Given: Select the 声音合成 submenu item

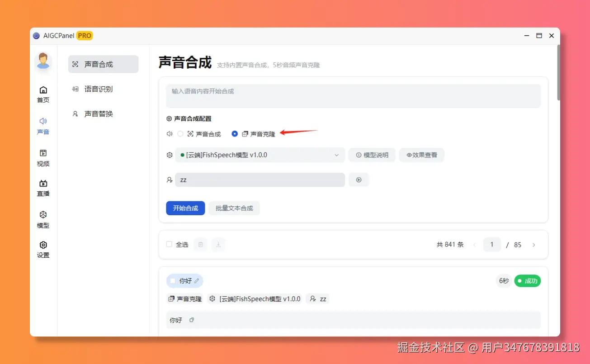Looking at the screenshot, I should 103,64.
